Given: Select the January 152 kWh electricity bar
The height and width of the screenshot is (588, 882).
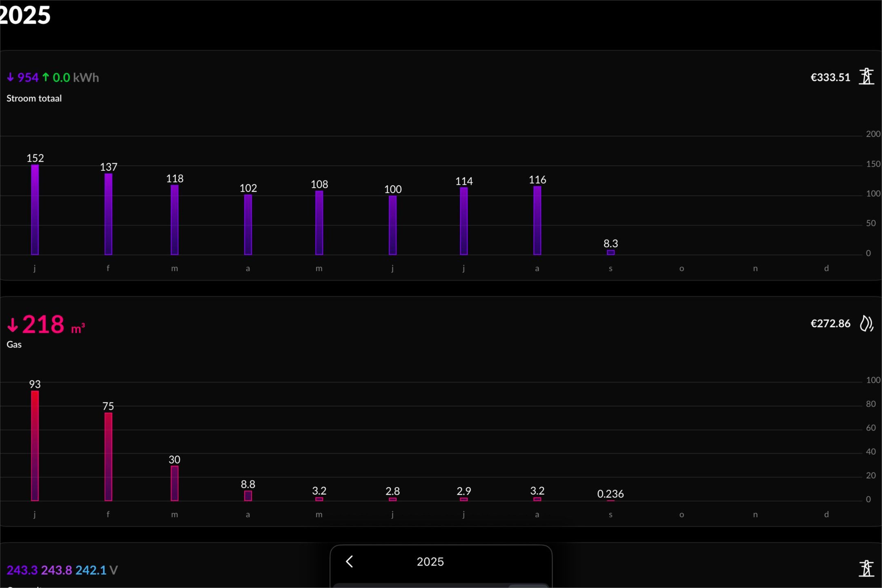Looking at the screenshot, I should pos(35,209).
